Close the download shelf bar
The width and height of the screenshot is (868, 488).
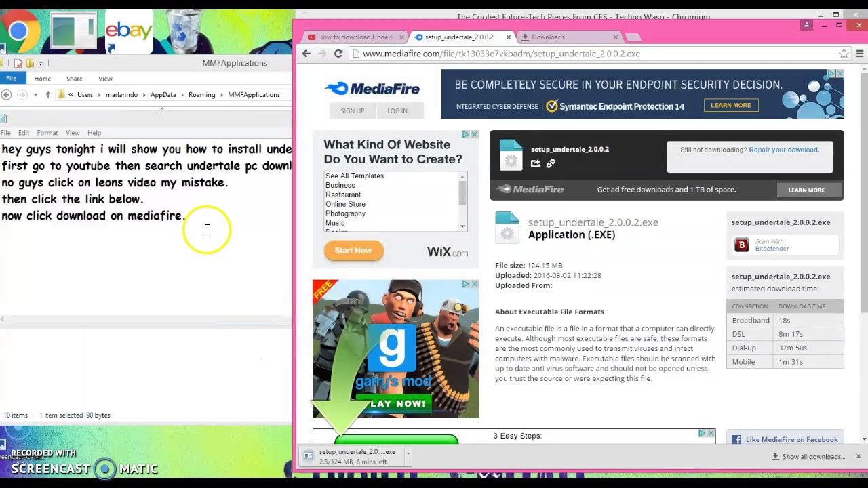pyautogui.click(x=858, y=456)
